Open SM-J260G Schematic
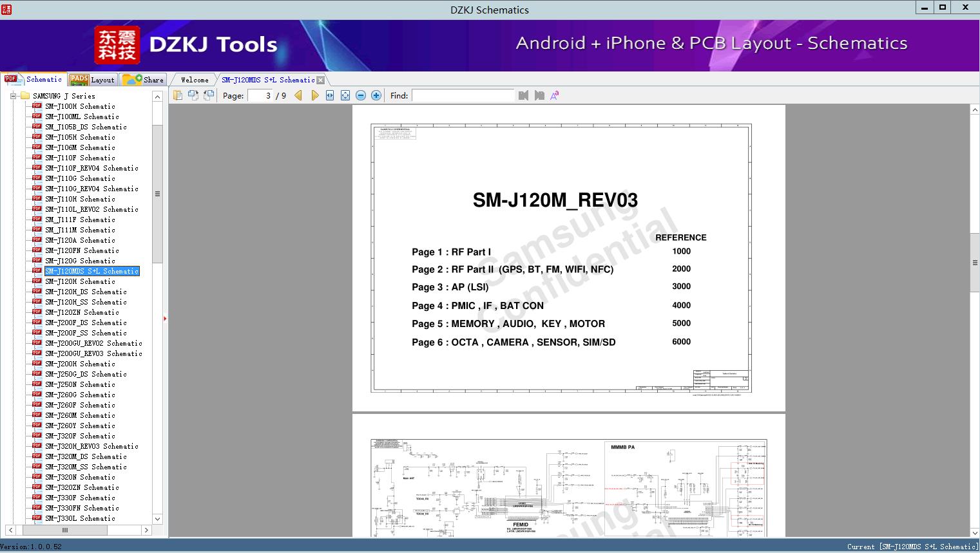This screenshot has height=553, width=980. [80, 395]
